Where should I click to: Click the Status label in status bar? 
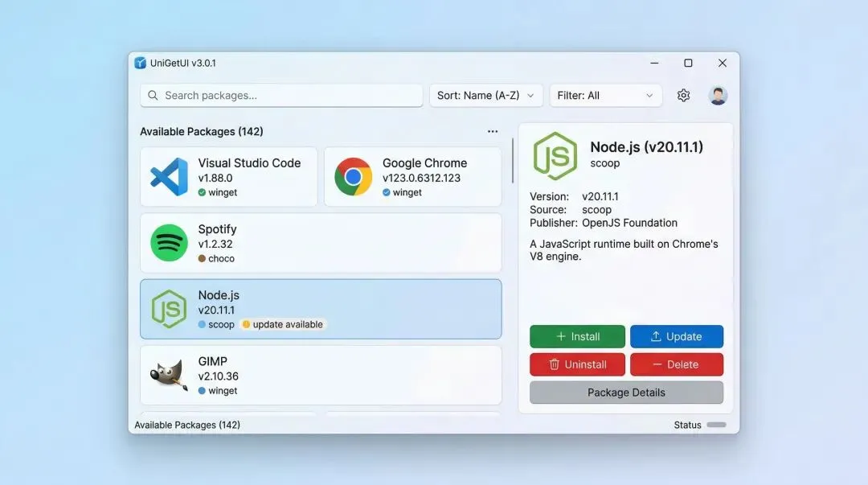(x=687, y=425)
